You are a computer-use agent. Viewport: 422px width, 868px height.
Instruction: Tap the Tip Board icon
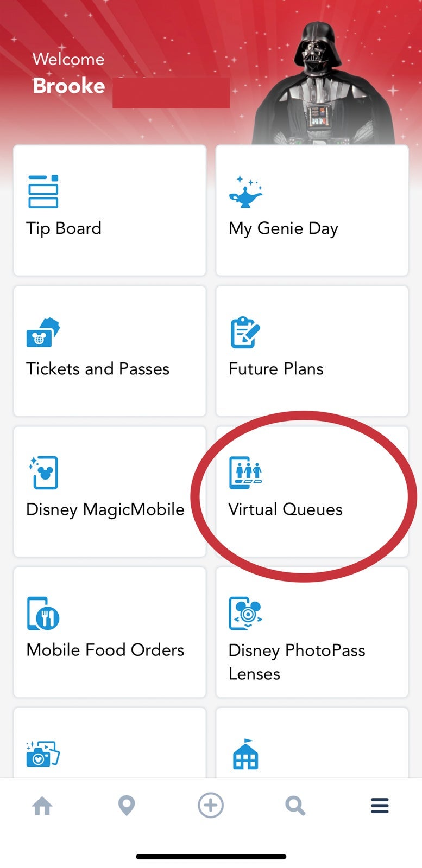click(x=43, y=192)
